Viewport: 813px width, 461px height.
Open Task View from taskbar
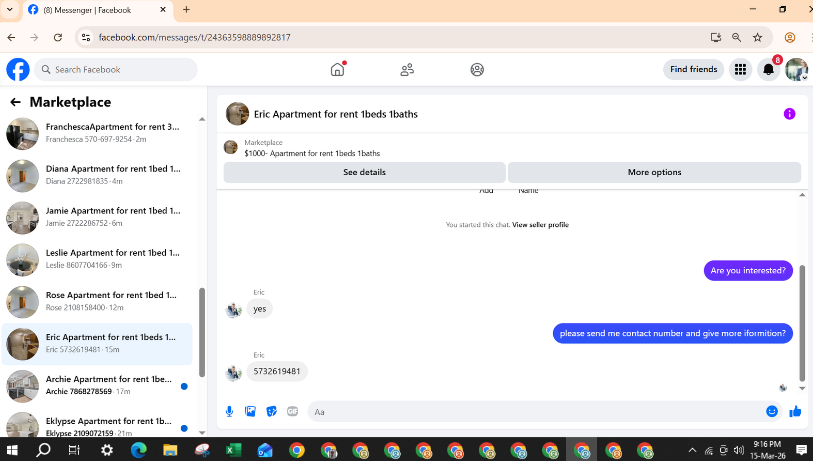pyautogui.click(x=74, y=450)
